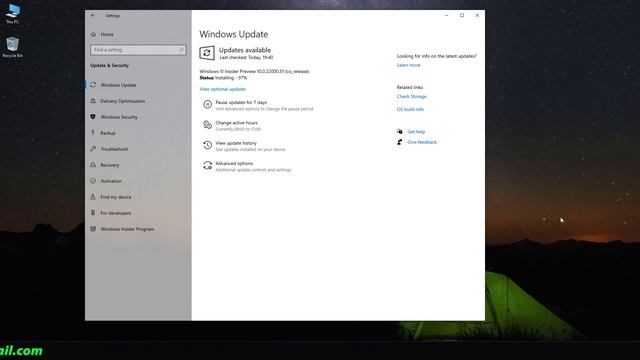
Task: Maximize the Settings window
Action: pos(462,16)
